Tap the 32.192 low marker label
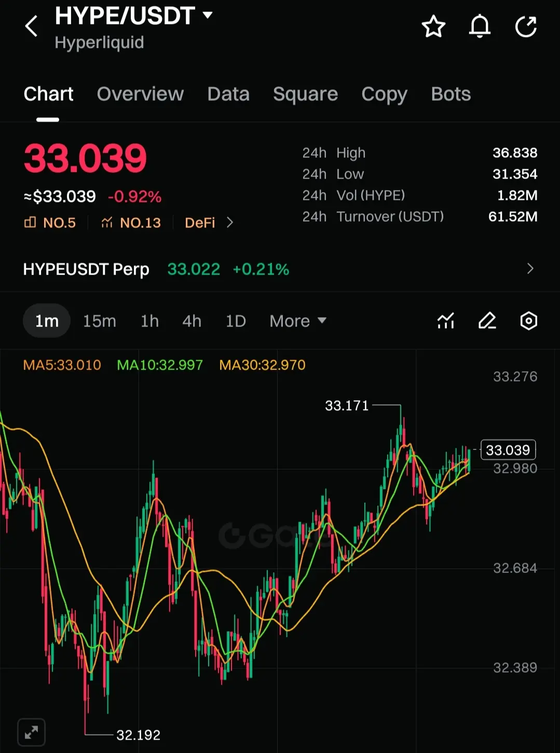 [138, 735]
